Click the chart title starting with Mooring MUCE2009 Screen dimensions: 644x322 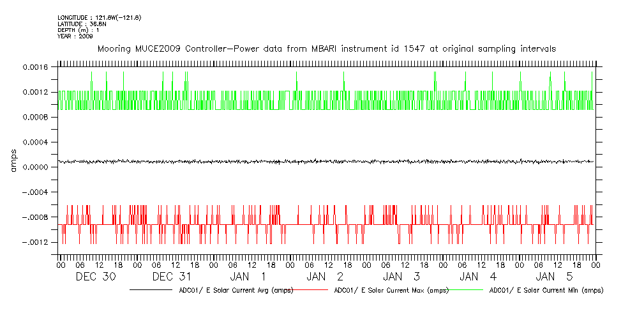coord(326,49)
